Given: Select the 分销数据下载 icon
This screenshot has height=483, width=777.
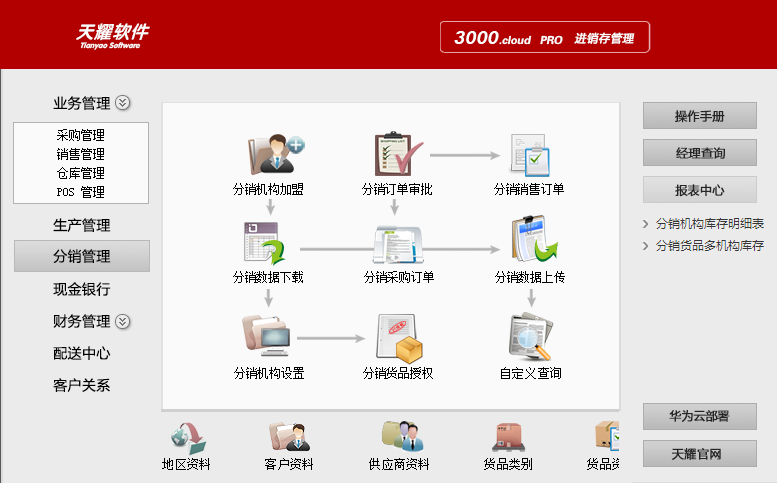Looking at the screenshot, I should 267,243.
